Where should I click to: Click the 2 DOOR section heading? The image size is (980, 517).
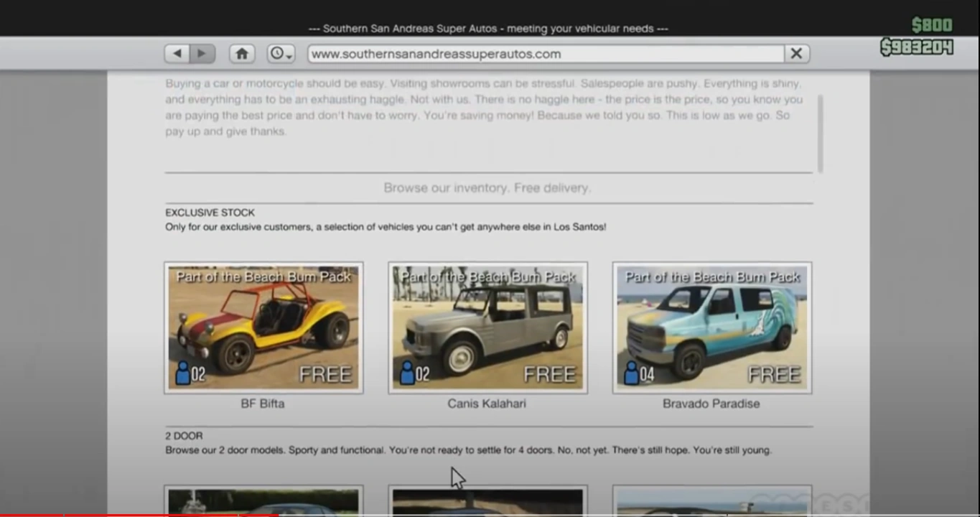[184, 436]
